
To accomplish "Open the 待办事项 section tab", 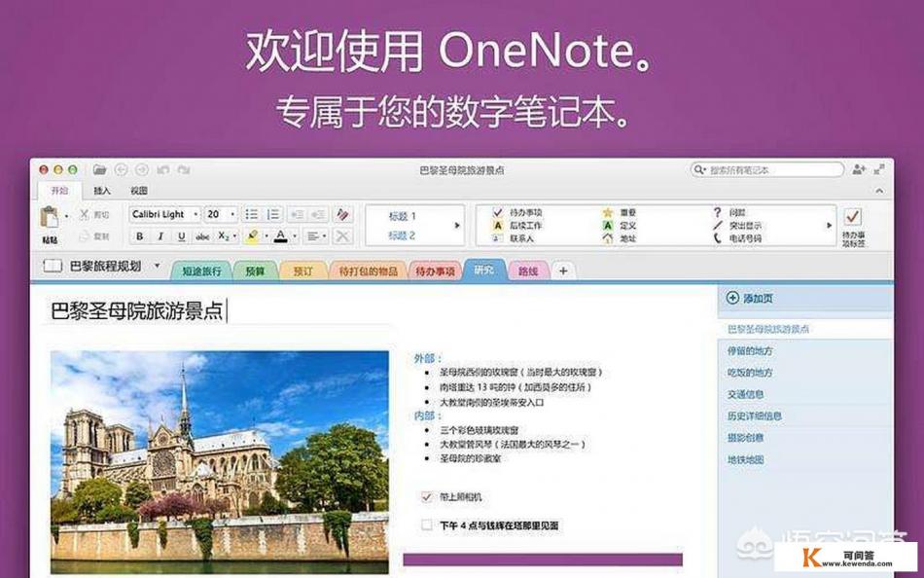I will 435,271.
